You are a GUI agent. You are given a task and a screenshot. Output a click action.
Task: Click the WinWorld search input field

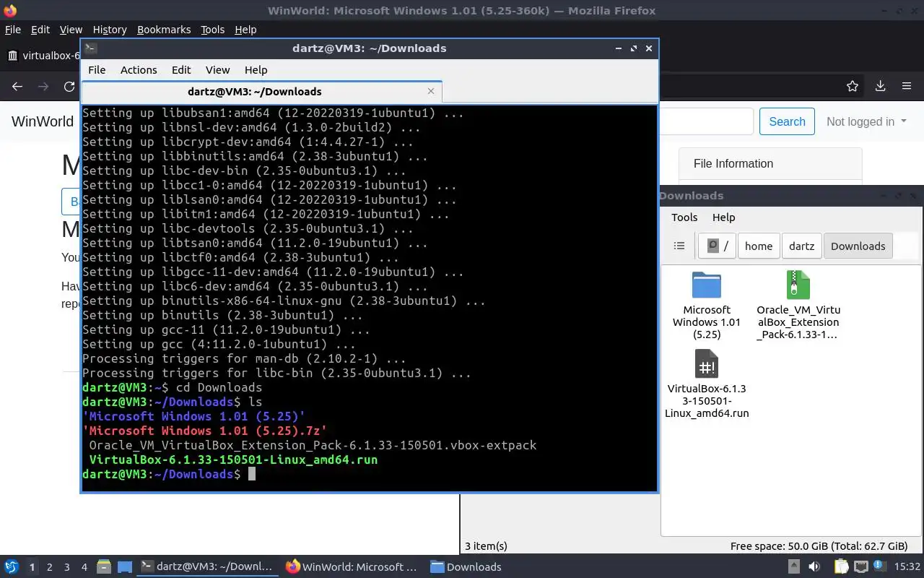[706, 121]
